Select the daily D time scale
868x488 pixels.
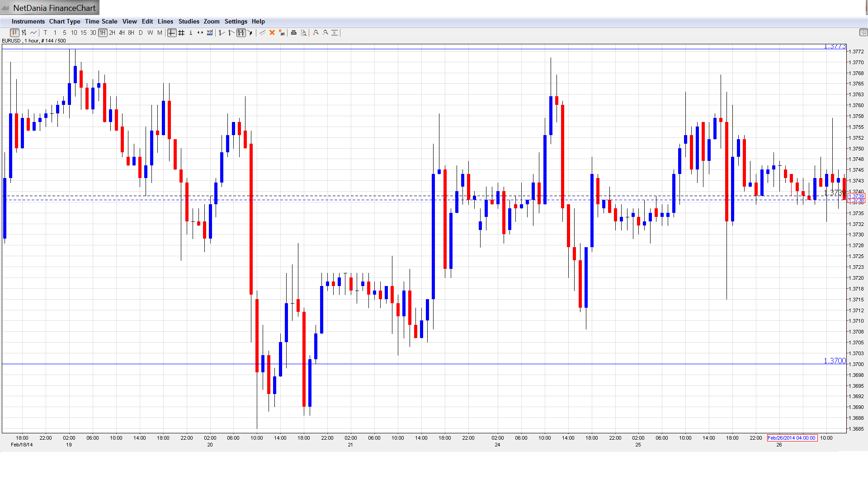(x=141, y=33)
